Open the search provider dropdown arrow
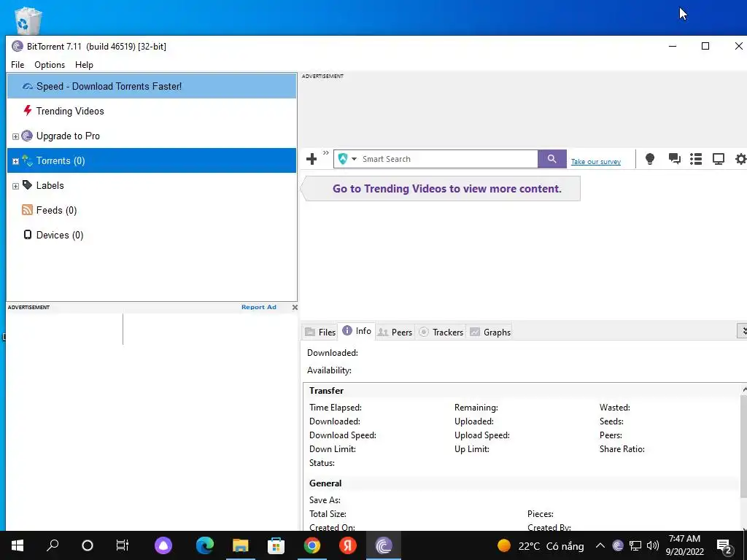 click(x=354, y=159)
